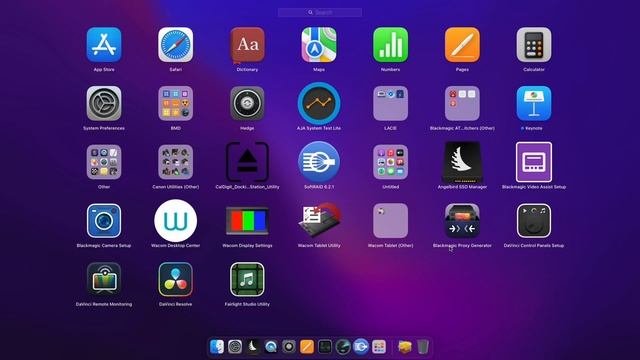The image size is (640, 360).
Task: Open the LACIE folder
Action: click(x=391, y=103)
